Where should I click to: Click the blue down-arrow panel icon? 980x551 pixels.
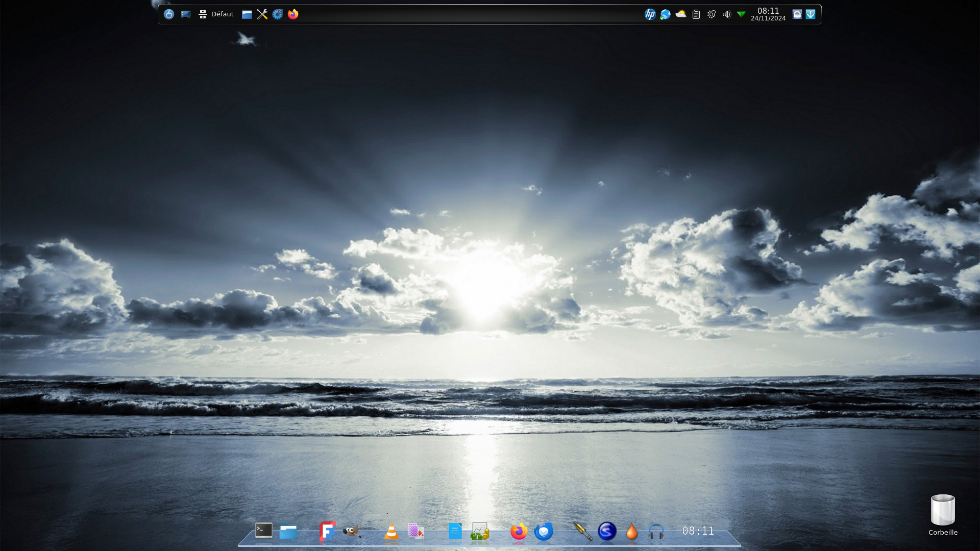(811, 14)
